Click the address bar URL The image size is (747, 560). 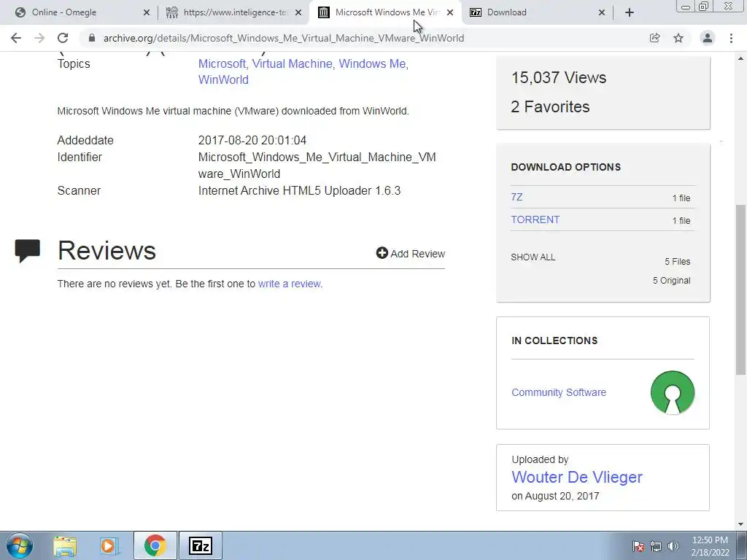point(284,38)
